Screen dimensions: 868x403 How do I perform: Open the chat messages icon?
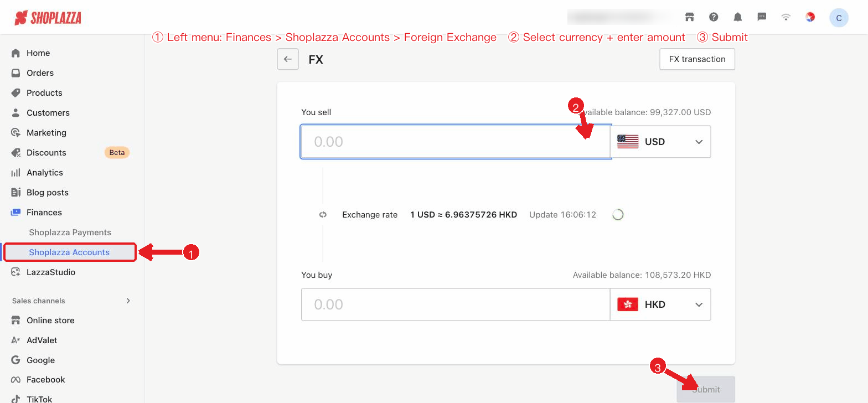[x=762, y=17]
